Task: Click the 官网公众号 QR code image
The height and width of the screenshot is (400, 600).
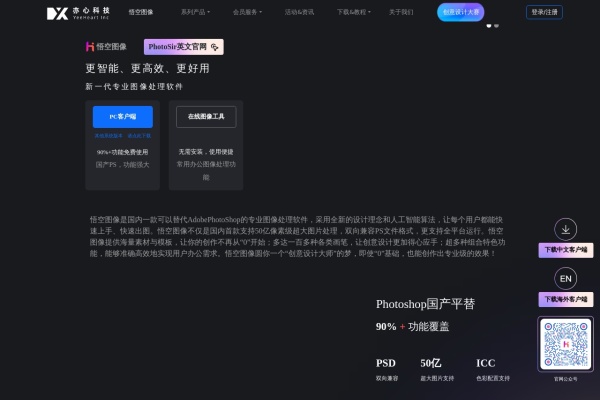Action: (566, 344)
